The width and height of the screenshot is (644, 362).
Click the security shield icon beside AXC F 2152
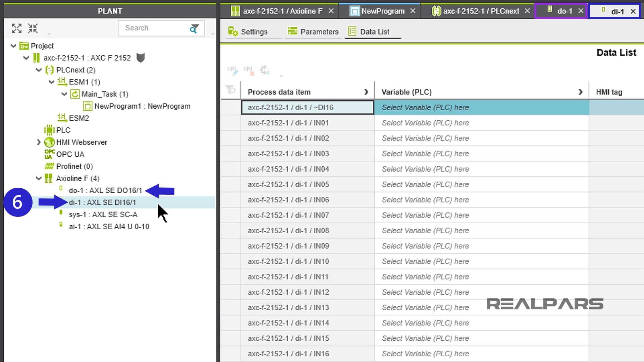click(141, 58)
